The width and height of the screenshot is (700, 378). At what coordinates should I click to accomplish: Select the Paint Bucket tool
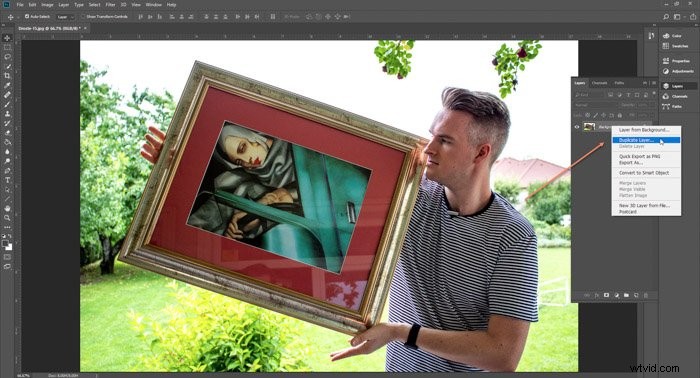[7, 142]
